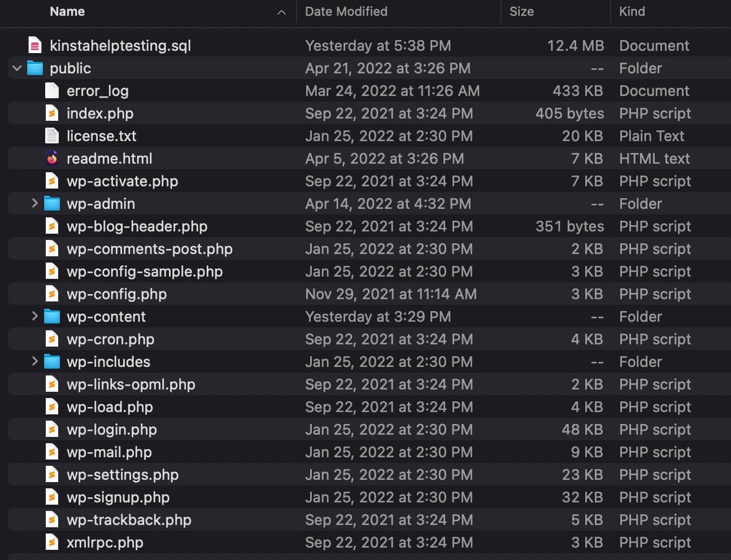The width and height of the screenshot is (731, 560).
Task: Click the PHP icon beside xmlrpc.php
Action: [52, 542]
